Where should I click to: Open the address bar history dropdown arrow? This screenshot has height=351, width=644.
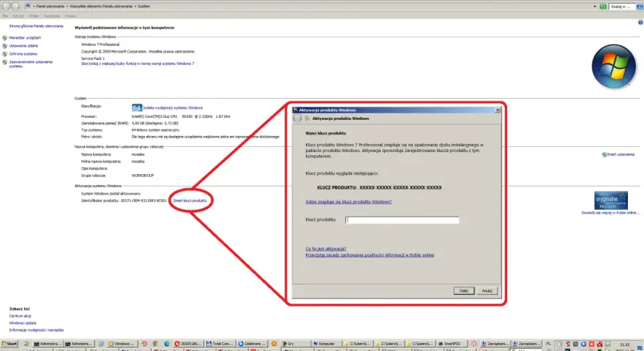[x=595, y=7]
